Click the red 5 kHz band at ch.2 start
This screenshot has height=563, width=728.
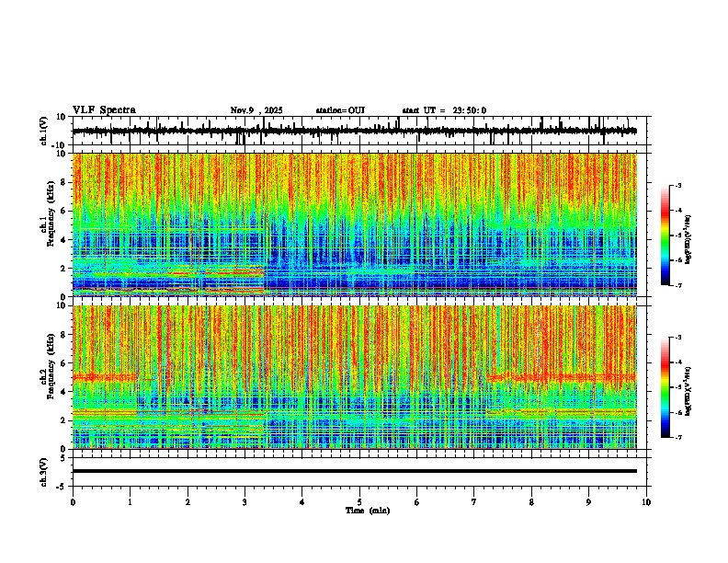pos(105,377)
